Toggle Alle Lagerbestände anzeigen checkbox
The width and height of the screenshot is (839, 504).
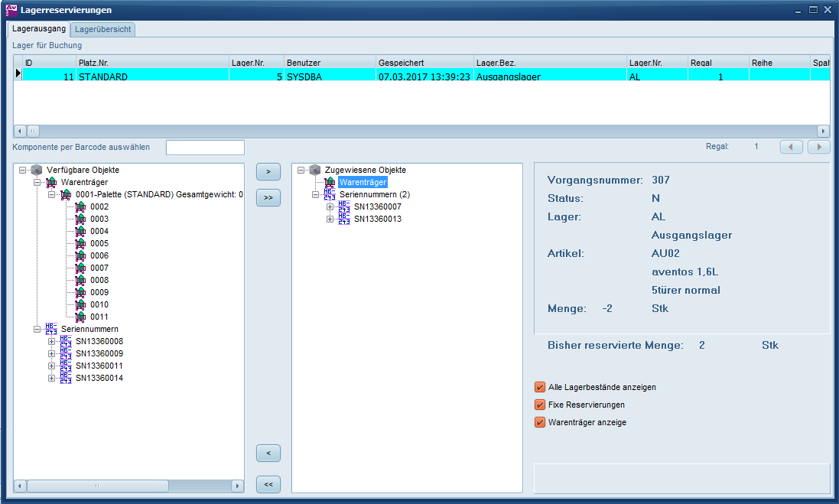(540, 387)
